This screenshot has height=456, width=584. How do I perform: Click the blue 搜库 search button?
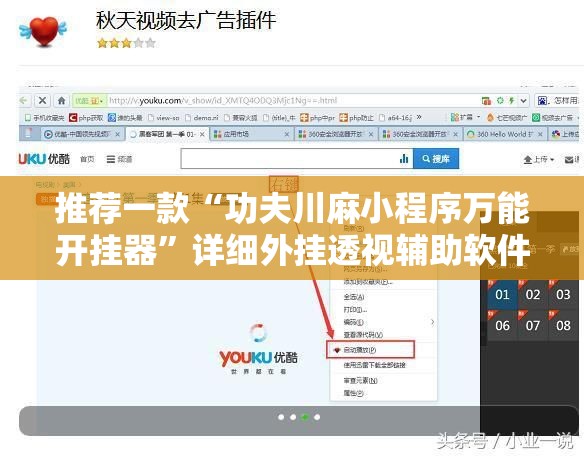[436, 159]
